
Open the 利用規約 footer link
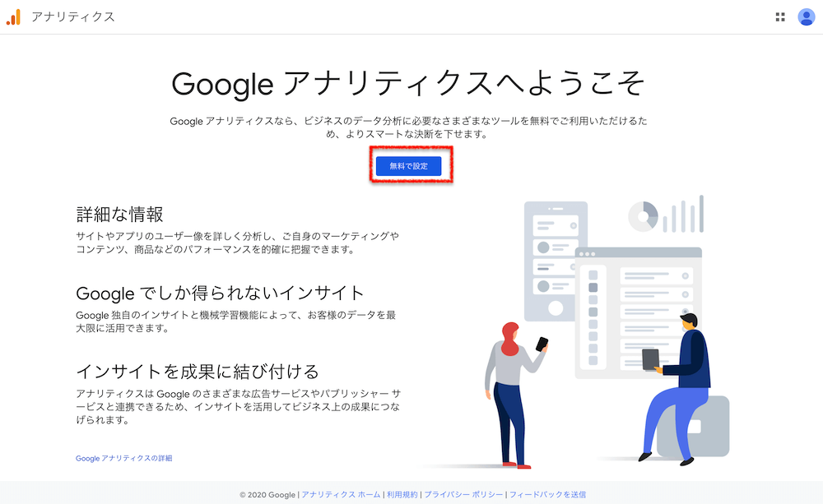(x=402, y=495)
